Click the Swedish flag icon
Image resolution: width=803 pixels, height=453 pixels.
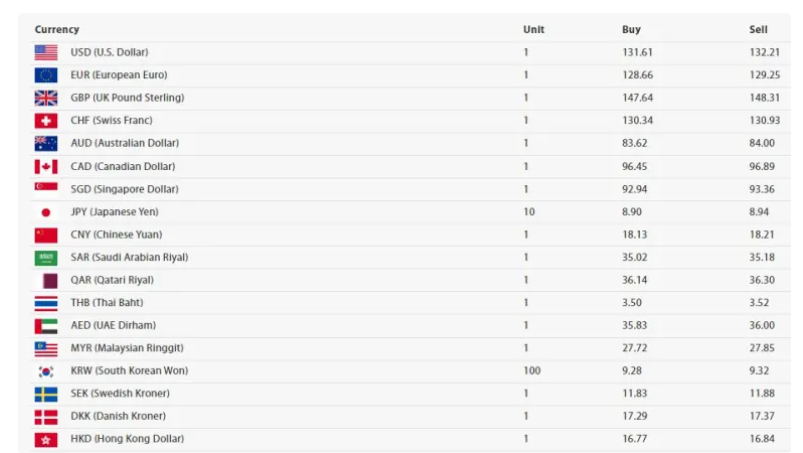click(46, 394)
